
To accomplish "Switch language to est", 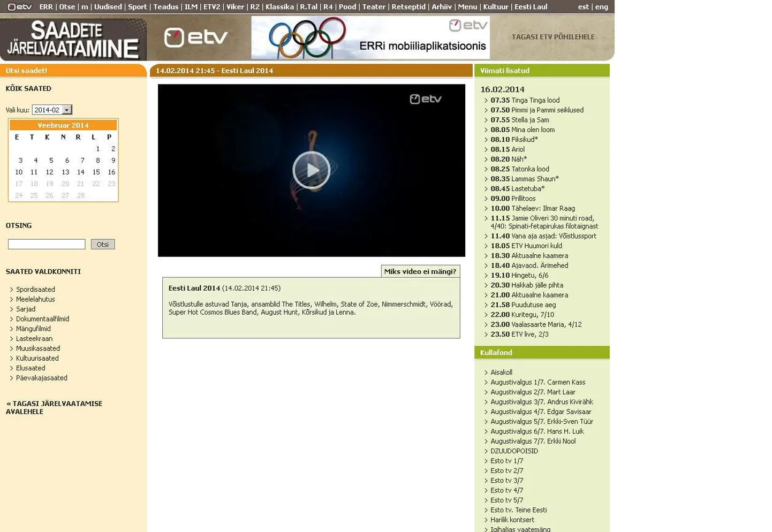I will (x=584, y=7).
